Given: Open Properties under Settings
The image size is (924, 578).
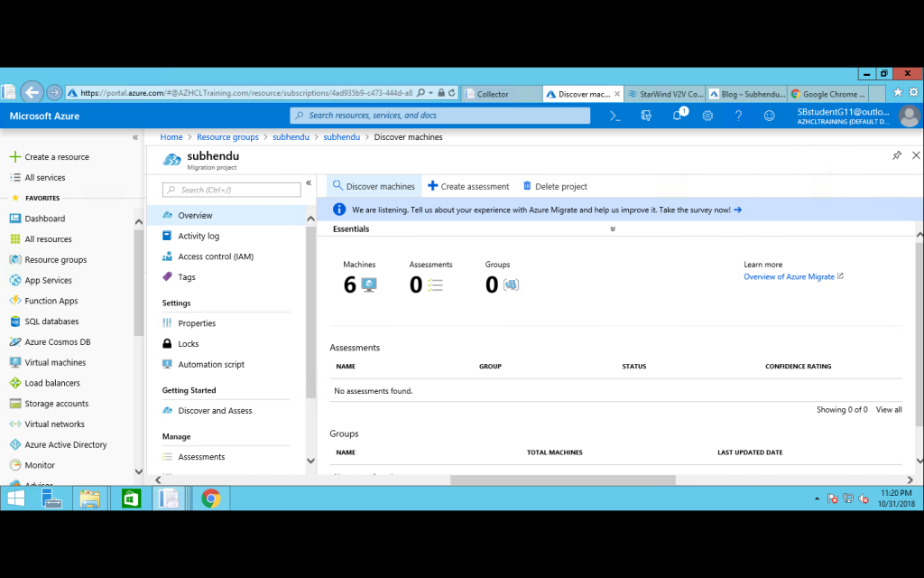Looking at the screenshot, I should (x=197, y=323).
